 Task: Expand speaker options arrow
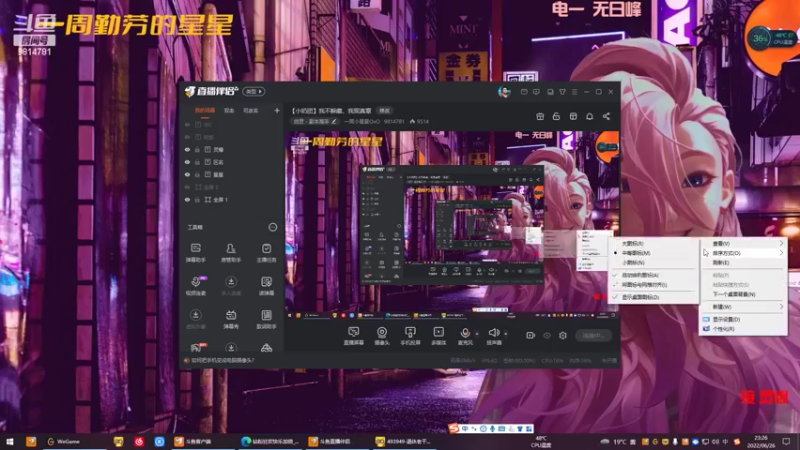point(506,334)
